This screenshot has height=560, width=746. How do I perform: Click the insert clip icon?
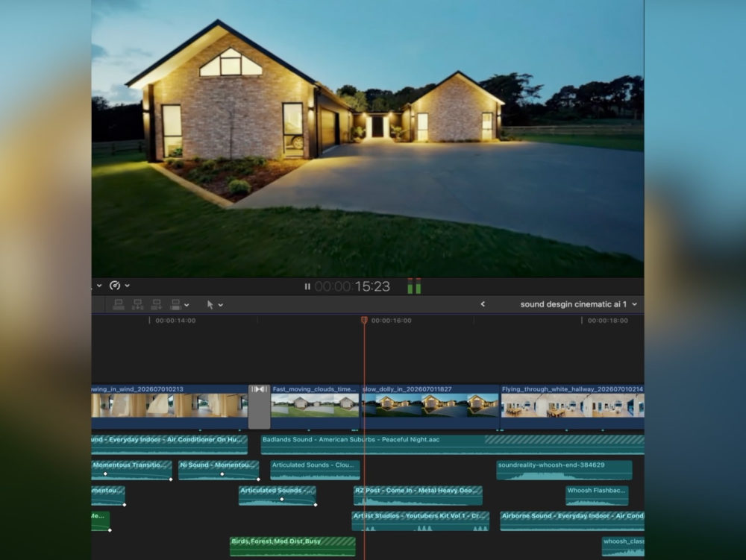coord(137,304)
